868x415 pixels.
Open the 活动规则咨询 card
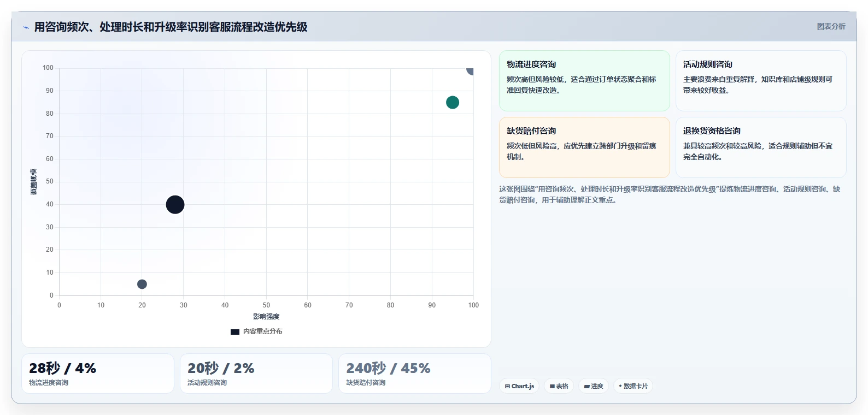pyautogui.click(x=761, y=81)
